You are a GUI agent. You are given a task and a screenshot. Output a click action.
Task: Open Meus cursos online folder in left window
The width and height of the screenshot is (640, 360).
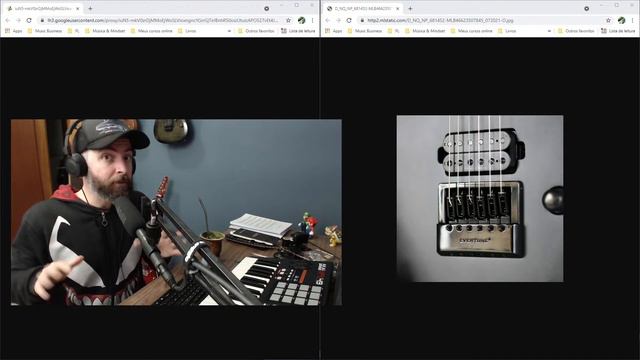tap(152, 31)
